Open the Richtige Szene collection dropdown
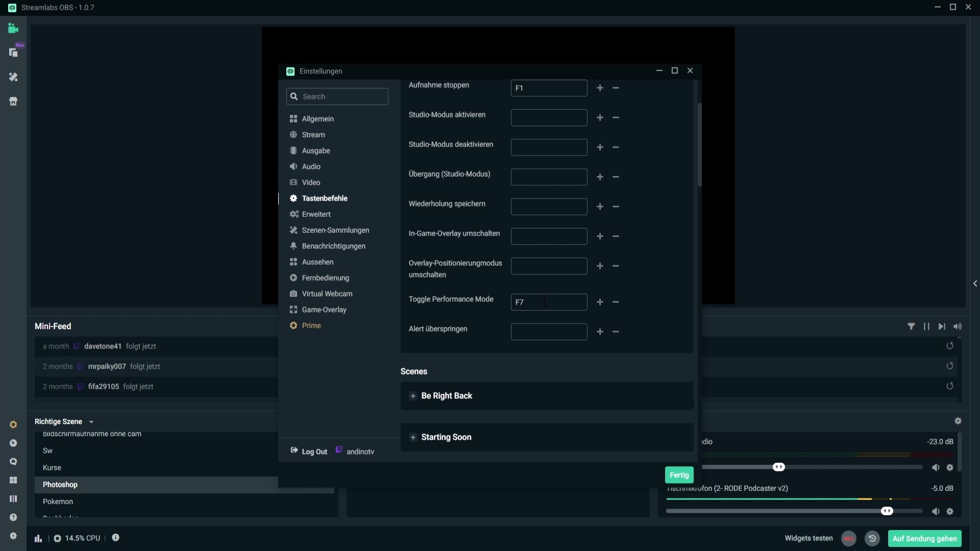Image resolution: width=980 pixels, height=551 pixels. 91,422
